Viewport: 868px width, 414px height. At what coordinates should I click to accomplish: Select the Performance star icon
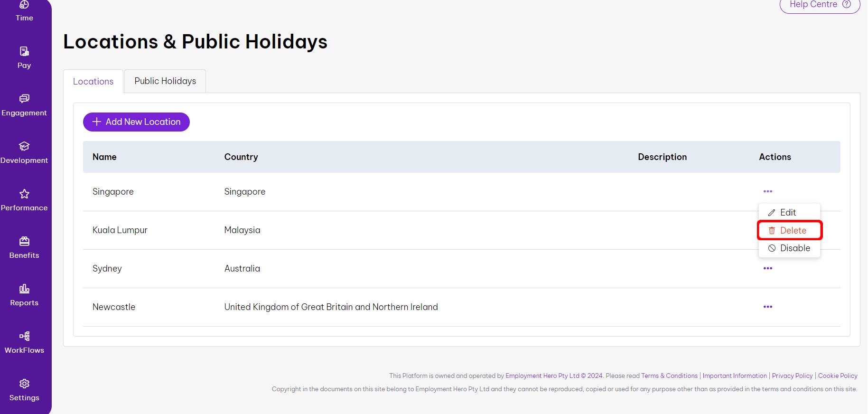click(24, 194)
